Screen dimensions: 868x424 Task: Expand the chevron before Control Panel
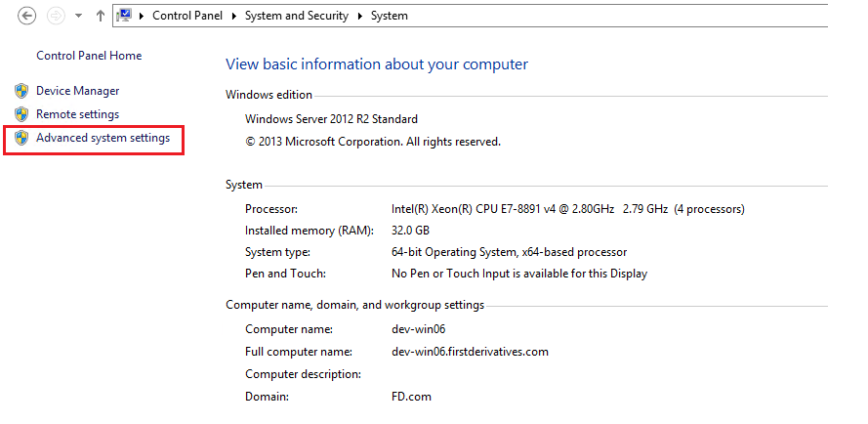142,16
